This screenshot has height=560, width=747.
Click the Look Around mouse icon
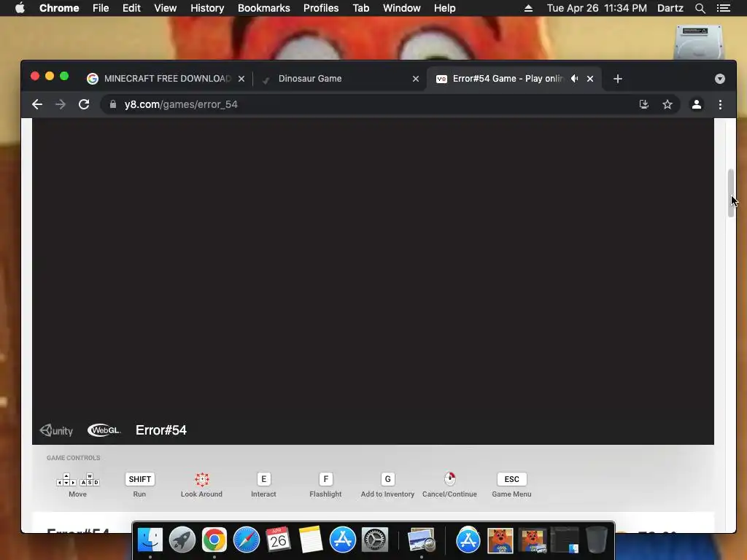(x=202, y=479)
